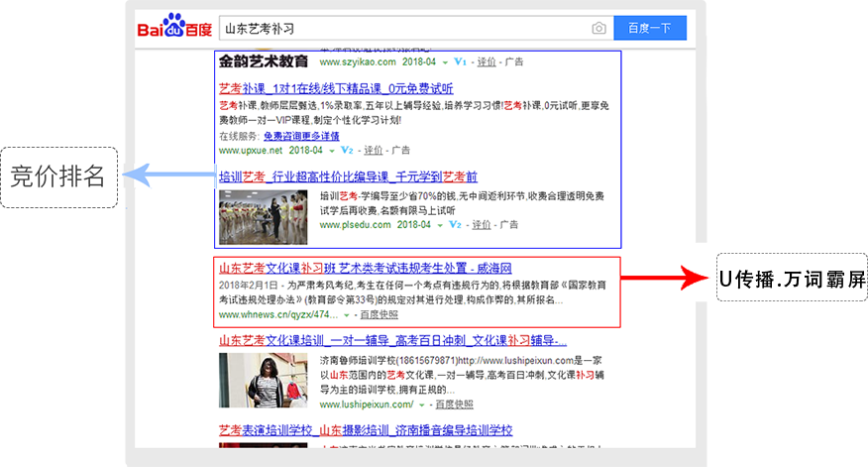Expand dropdown arrow beside www.whnews.cn
The height and width of the screenshot is (467, 868).
pos(347,315)
